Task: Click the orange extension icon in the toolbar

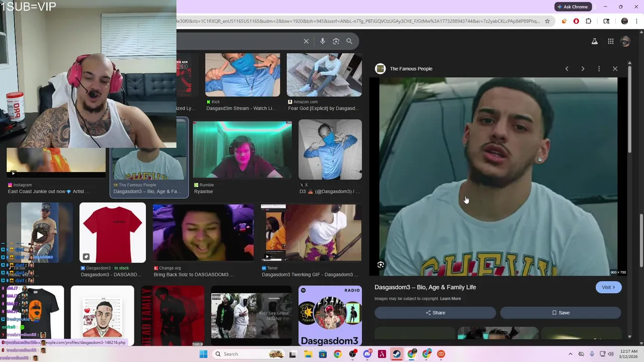Action: [564, 21]
